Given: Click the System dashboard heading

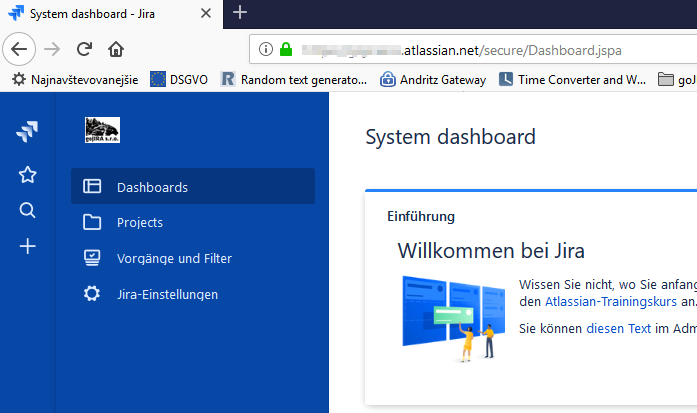Looking at the screenshot, I should click(450, 136).
